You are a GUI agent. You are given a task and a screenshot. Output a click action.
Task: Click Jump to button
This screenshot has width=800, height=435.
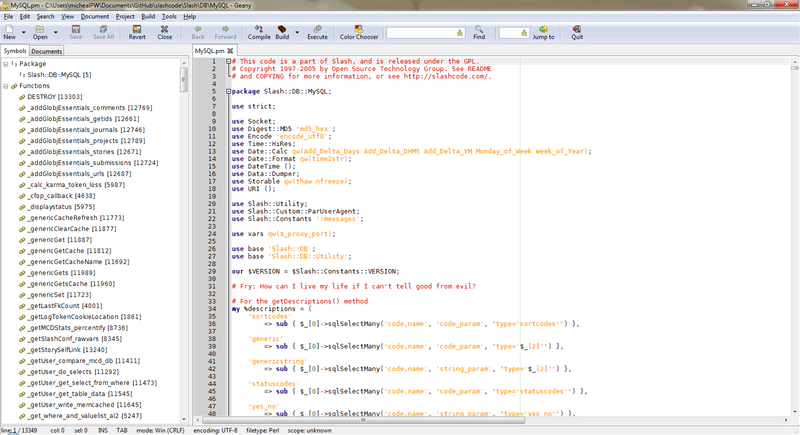[543, 32]
